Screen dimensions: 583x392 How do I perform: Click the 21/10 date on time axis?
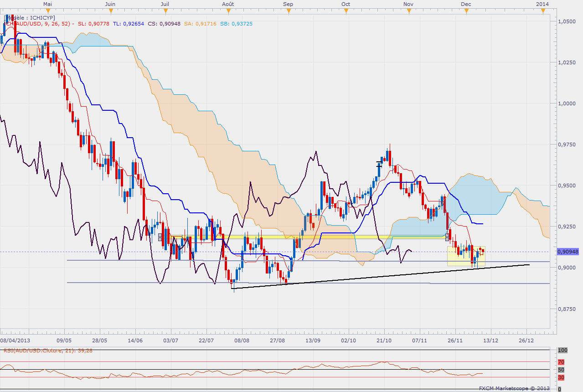pos(384,340)
